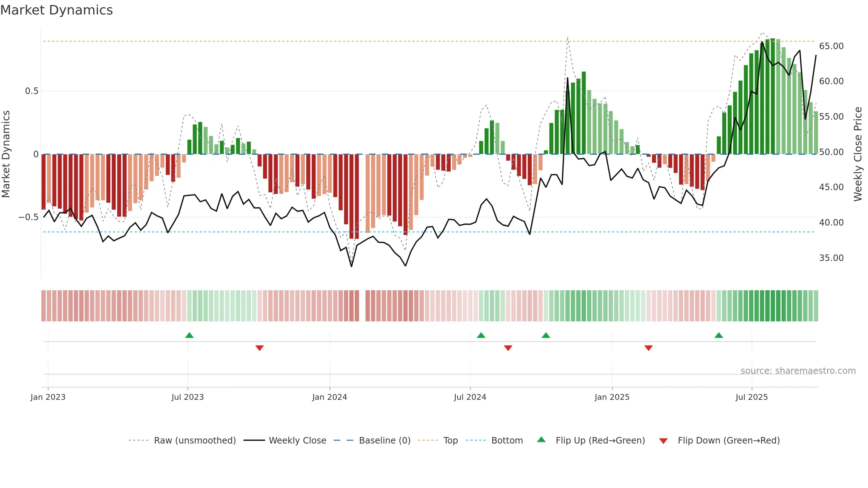Toggle 'Bottom' legend label
Screen dimensions: 868x488
[507, 440]
